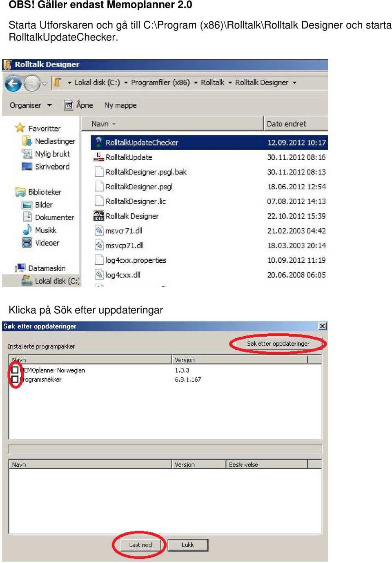Image resolution: width=392 pixels, height=563 pixels.
Task: Click the Datamaskin computer icon
Action: [x=20, y=268]
